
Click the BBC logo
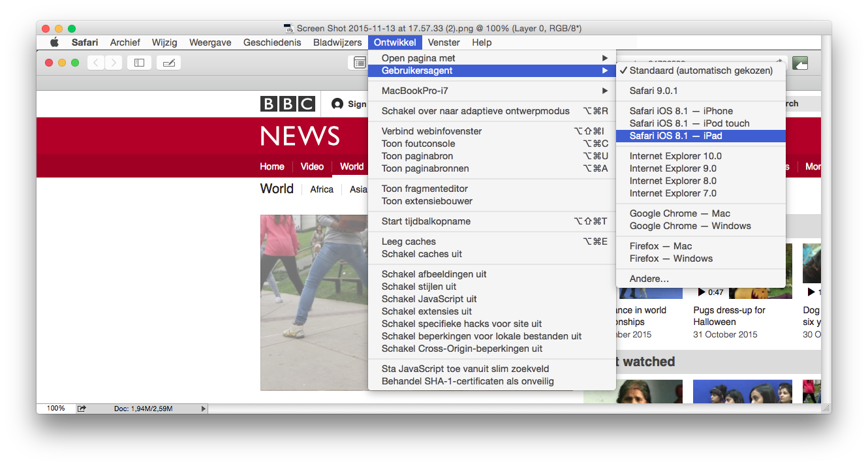(287, 104)
